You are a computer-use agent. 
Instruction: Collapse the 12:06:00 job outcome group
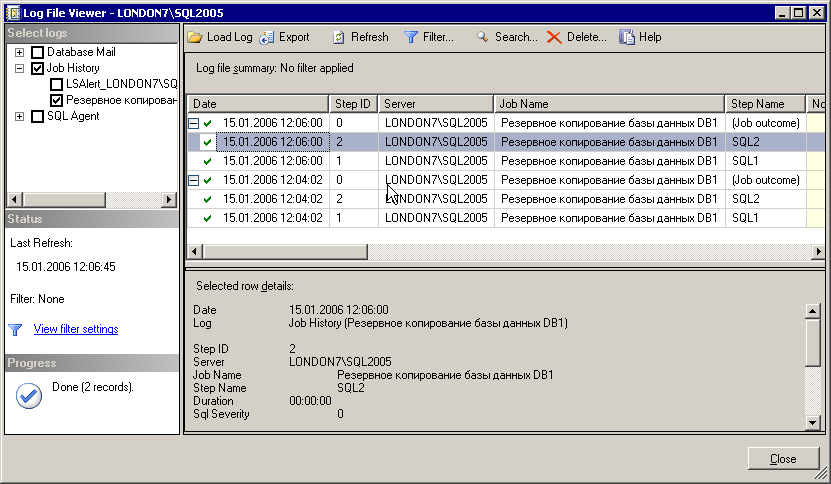(194, 124)
